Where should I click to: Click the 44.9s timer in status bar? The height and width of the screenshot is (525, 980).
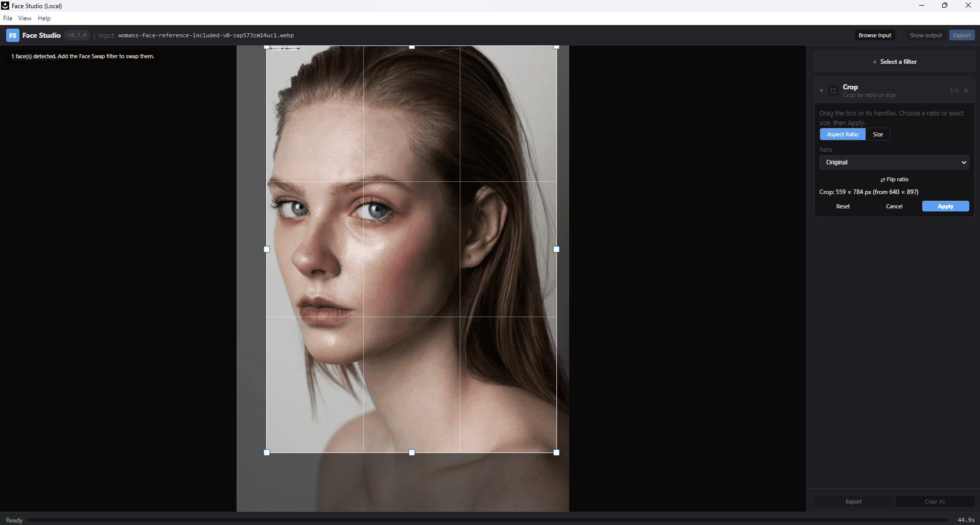pyautogui.click(x=966, y=520)
